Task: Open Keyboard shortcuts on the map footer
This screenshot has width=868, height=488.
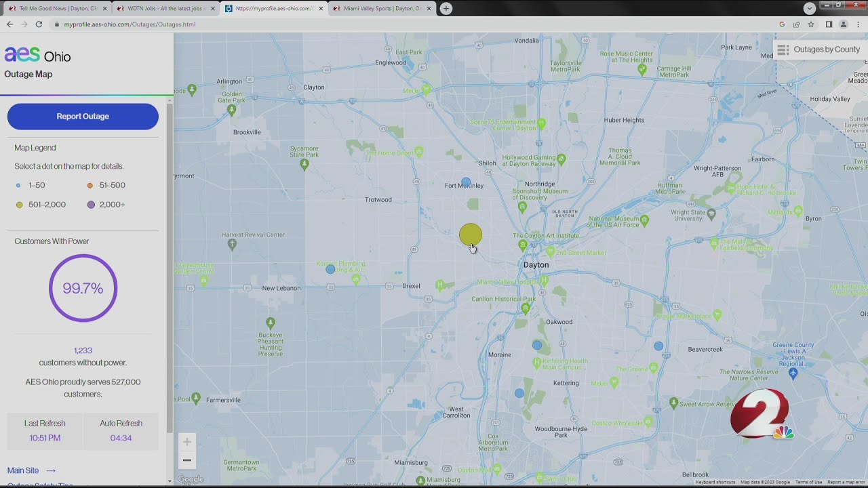Action: [x=715, y=482]
